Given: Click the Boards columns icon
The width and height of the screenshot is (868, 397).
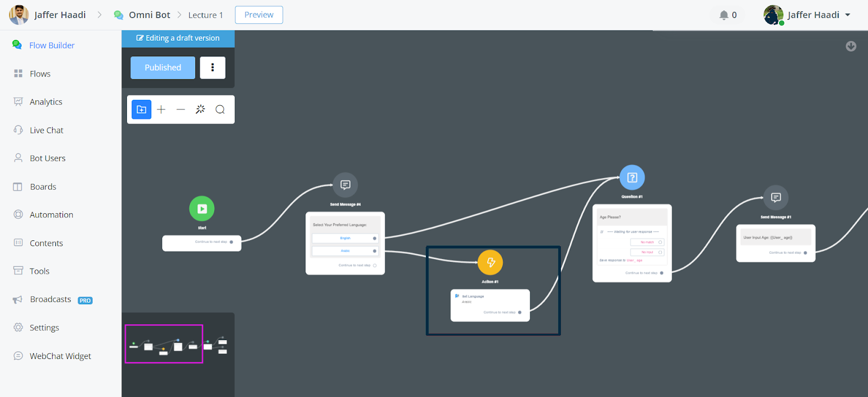Looking at the screenshot, I should 18,187.
